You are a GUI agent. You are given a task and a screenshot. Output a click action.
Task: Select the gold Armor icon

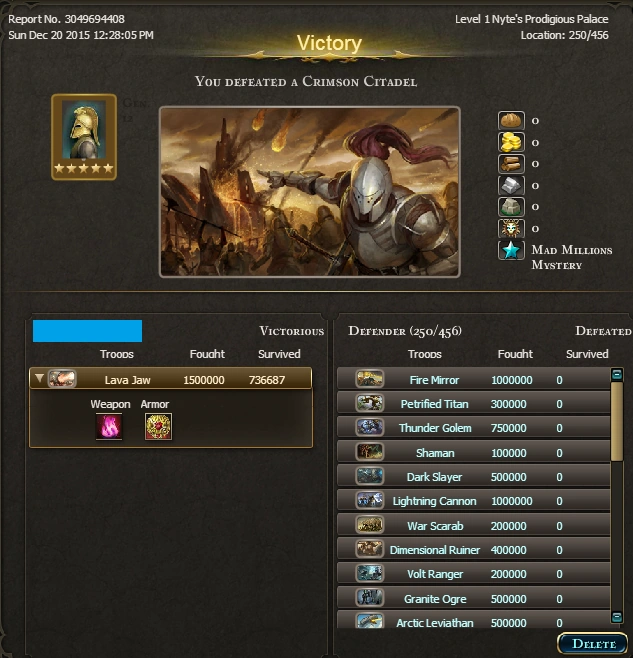[x=158, y=426]
